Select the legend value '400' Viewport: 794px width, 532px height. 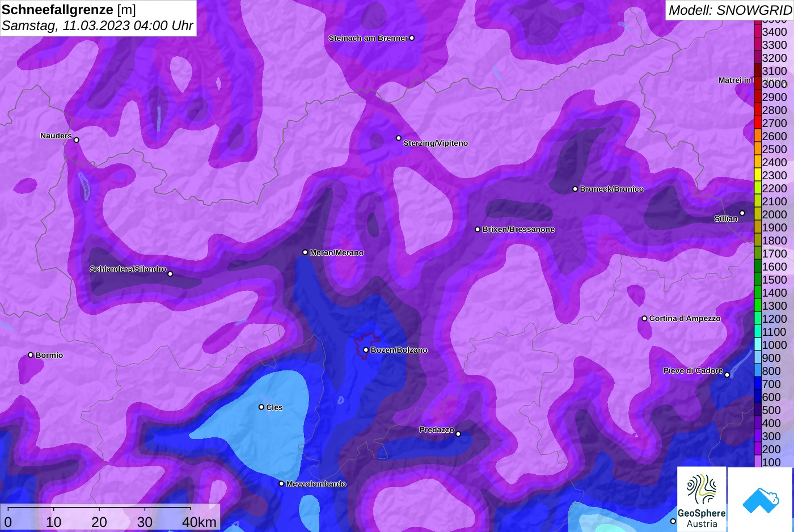click(771, 423)
